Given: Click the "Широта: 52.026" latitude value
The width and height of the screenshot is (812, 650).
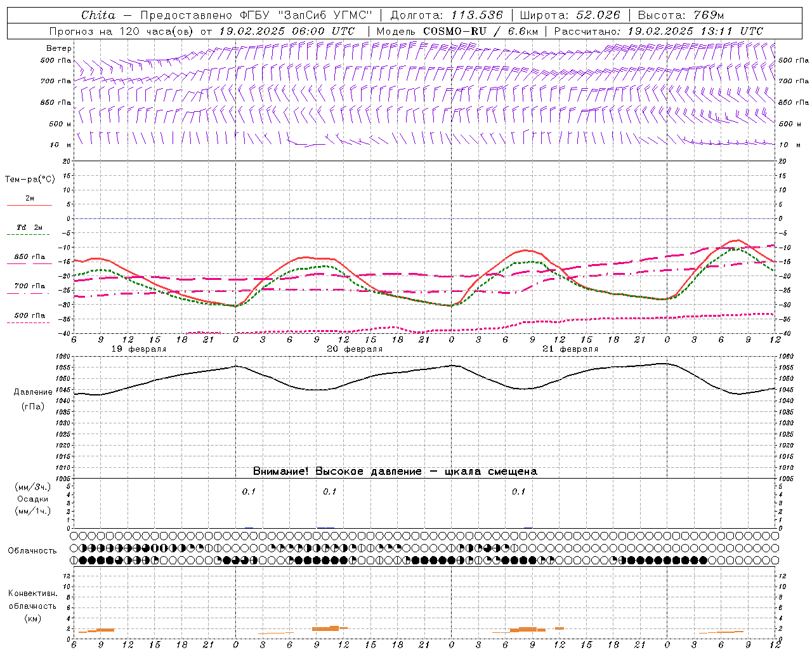Looking at the screenshot, I should click(x=570, y=15).
